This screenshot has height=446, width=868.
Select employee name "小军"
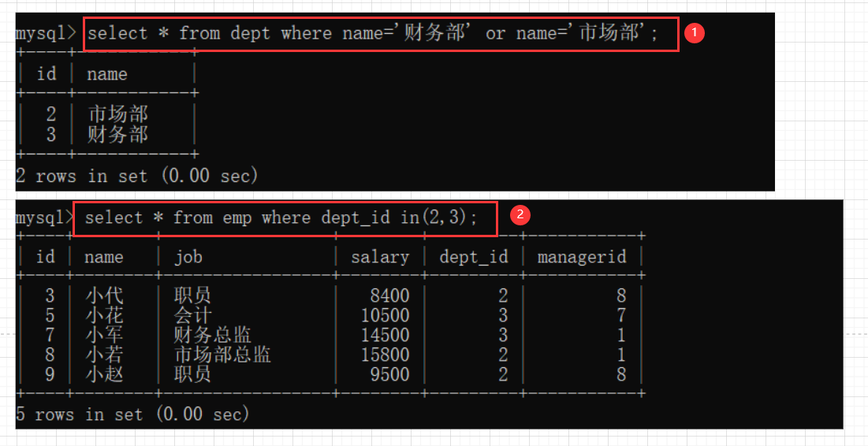(x=104, y=335)
